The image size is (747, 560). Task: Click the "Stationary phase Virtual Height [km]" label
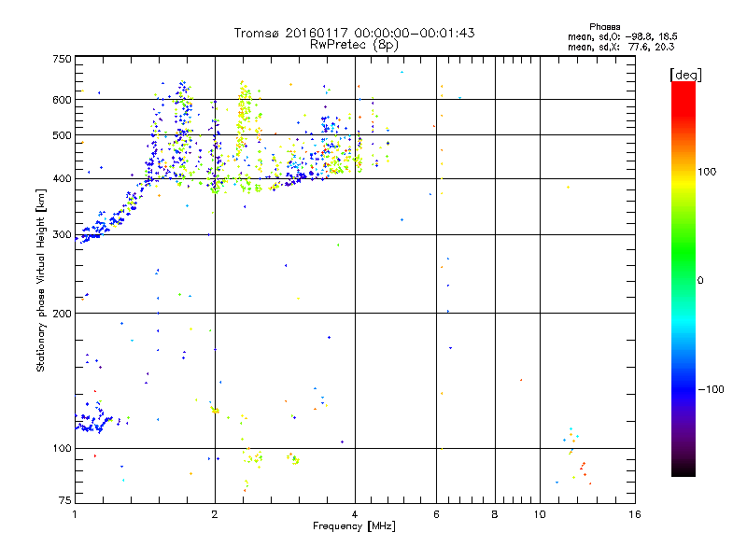pyautogui.click(x=41, y=281)
